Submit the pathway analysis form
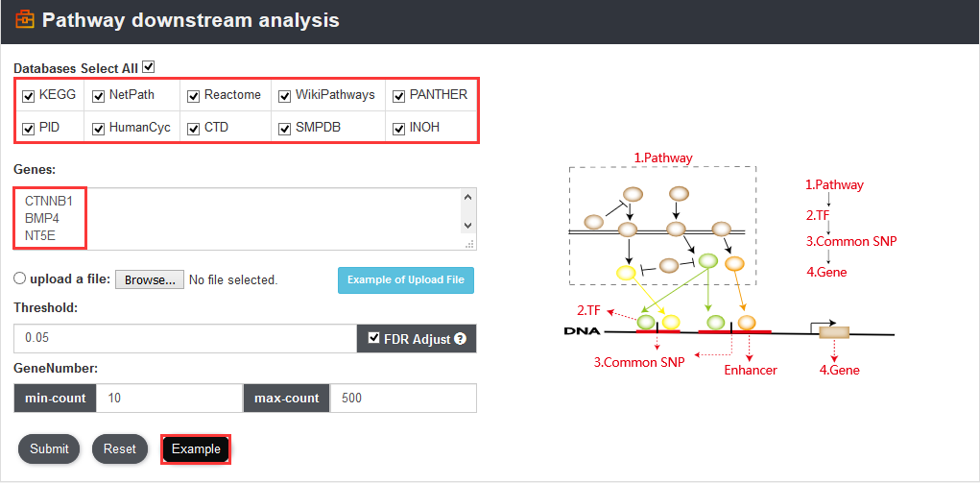This screenshot has width=980, height=484. coord(49,448)
